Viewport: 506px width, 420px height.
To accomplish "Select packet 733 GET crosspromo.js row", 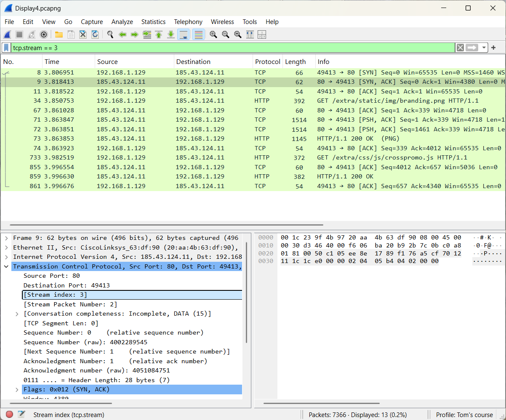I will tap(253, 157).
